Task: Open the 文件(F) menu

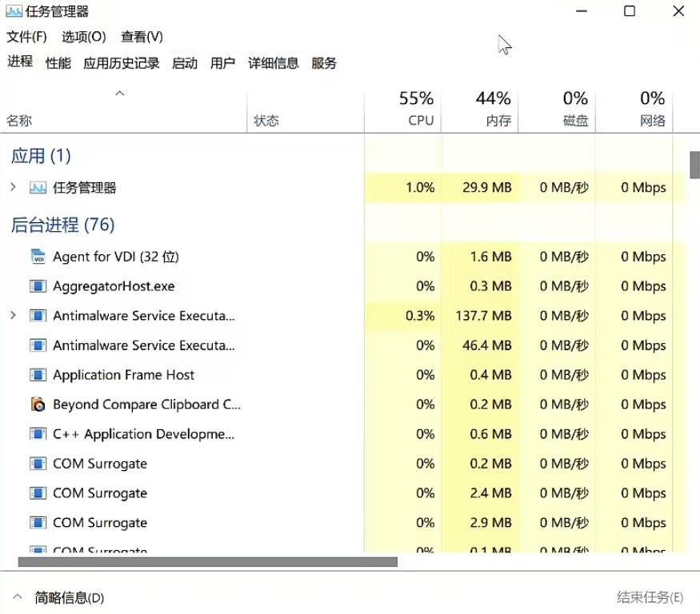Action: coord(26,37)
